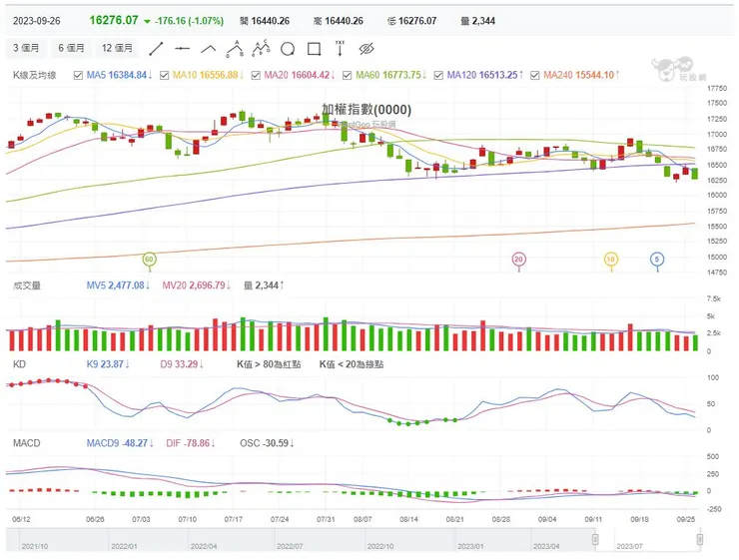Switch chart range to 6 個月
Screen dimensions: 739x560
pyautogui.click(x=72, y=48)
